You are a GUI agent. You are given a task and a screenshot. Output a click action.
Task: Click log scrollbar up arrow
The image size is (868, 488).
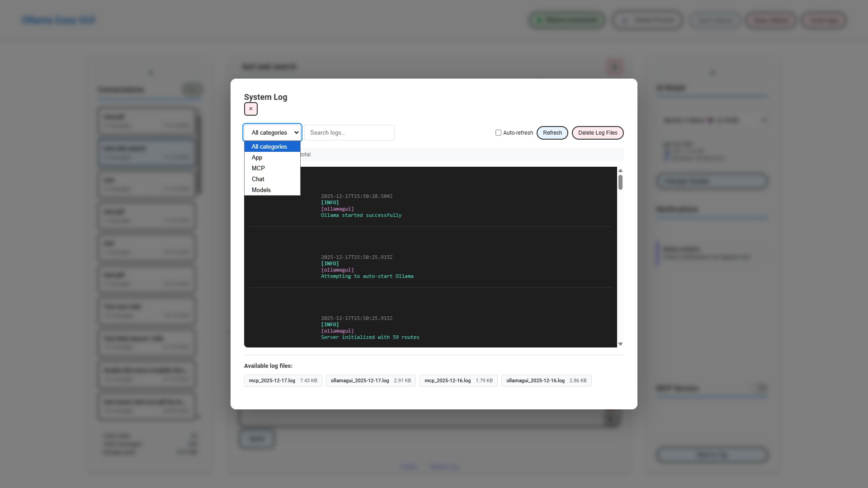[620, 171]
